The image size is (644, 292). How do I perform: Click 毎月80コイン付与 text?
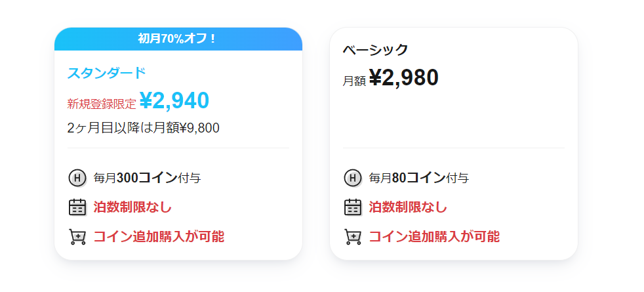pos(419,178)
